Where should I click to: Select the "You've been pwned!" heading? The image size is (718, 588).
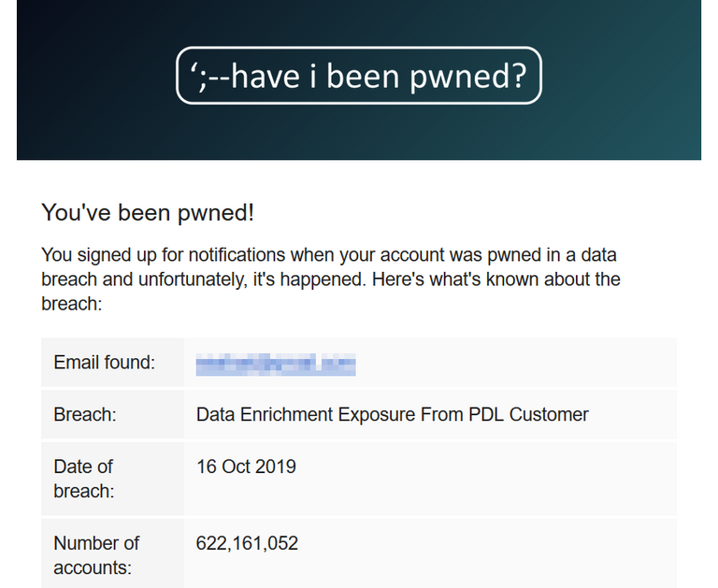pos(148,212)
